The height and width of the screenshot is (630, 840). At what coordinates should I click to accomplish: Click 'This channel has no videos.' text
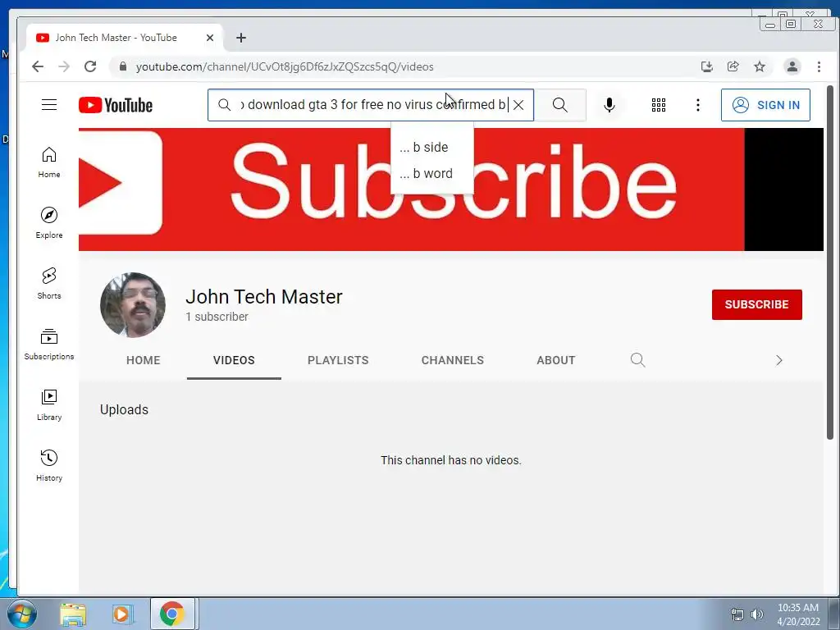pyautogui.click(x=450, y=460)
